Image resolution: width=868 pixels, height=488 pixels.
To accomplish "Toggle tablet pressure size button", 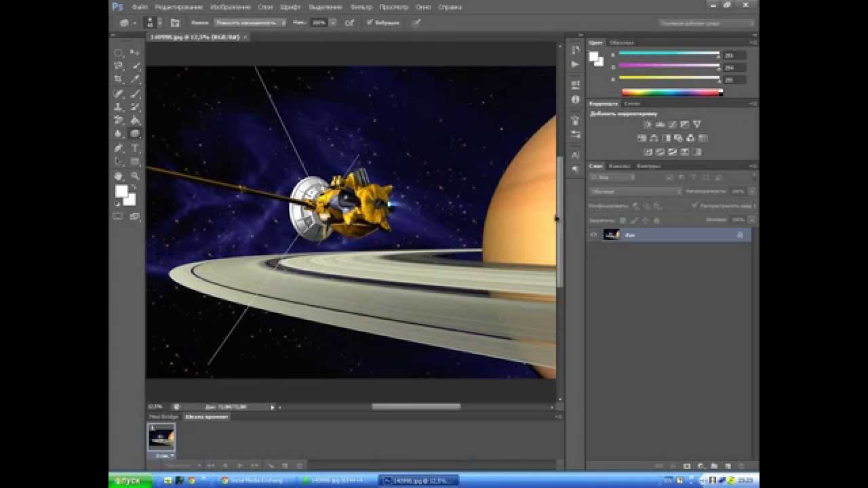I will point(416,22).
